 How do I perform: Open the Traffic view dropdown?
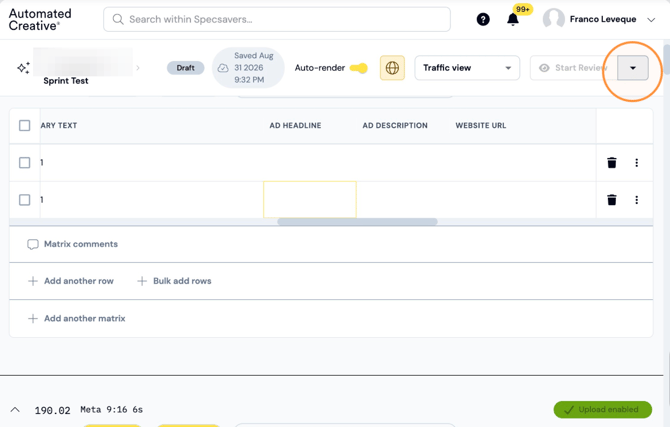coord(467,68)
